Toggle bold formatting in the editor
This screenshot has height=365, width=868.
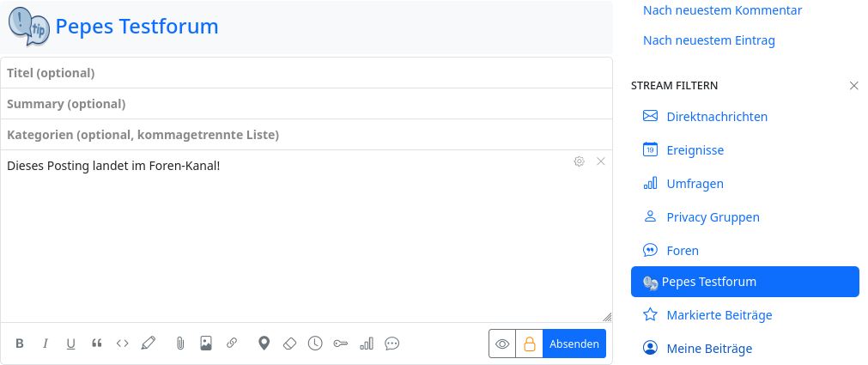[x=20, y=344]
